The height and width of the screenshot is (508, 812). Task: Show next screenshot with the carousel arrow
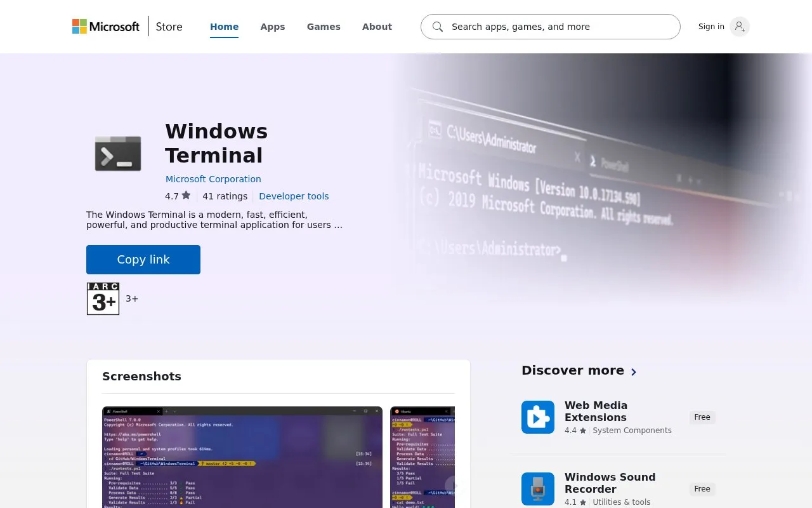pos(454,486)
